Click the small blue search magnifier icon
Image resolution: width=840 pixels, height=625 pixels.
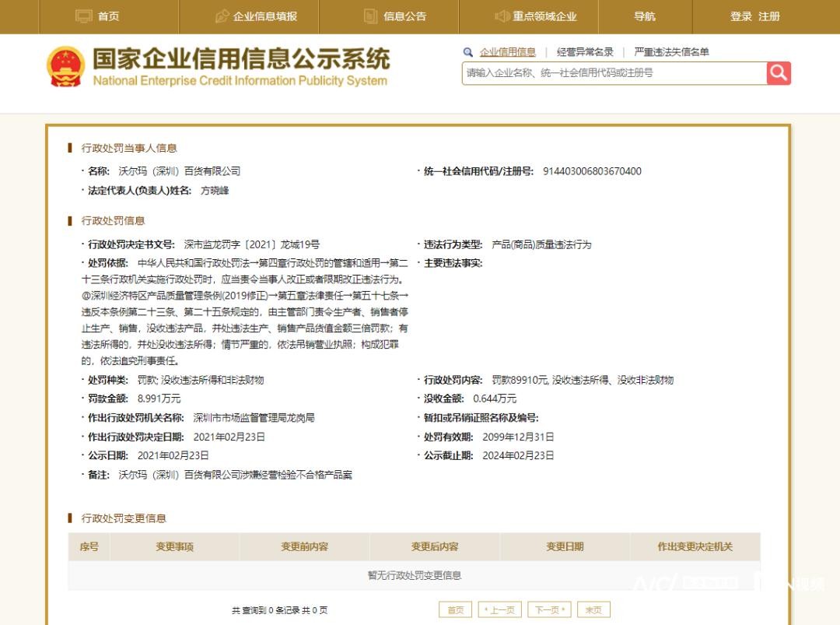[468, 52]
